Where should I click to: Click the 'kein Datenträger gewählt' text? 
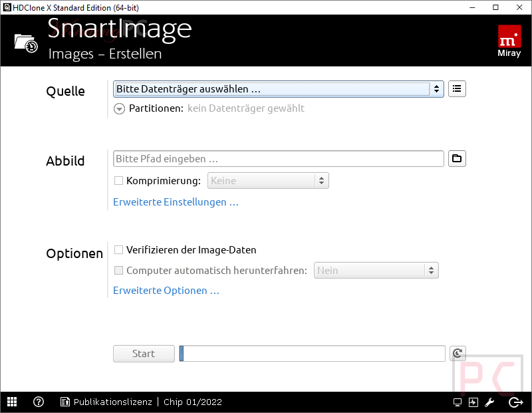(246, 108)
